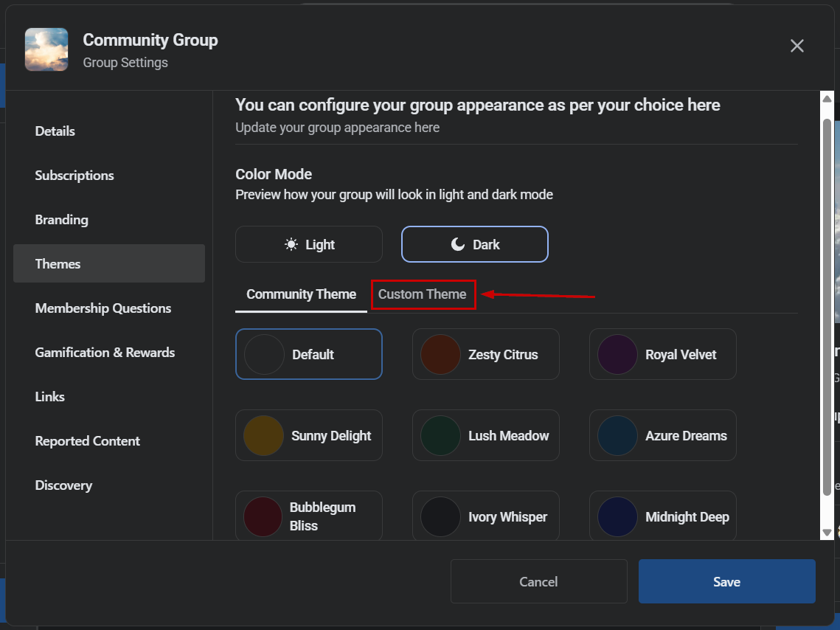Choose the Azure Dreams theme
The image size is (840, 630).
663,435
